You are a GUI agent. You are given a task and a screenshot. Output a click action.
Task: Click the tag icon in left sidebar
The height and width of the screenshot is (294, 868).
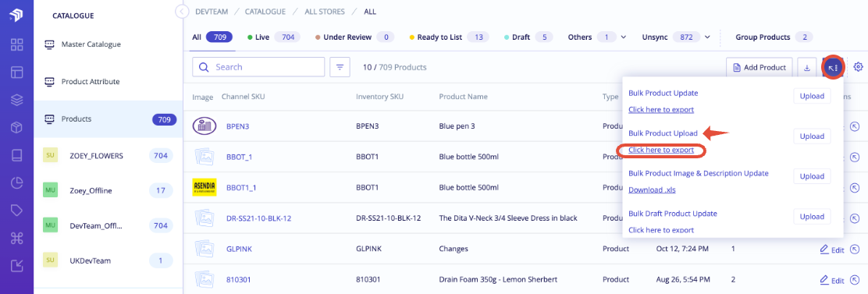click(x=16, y=210)
